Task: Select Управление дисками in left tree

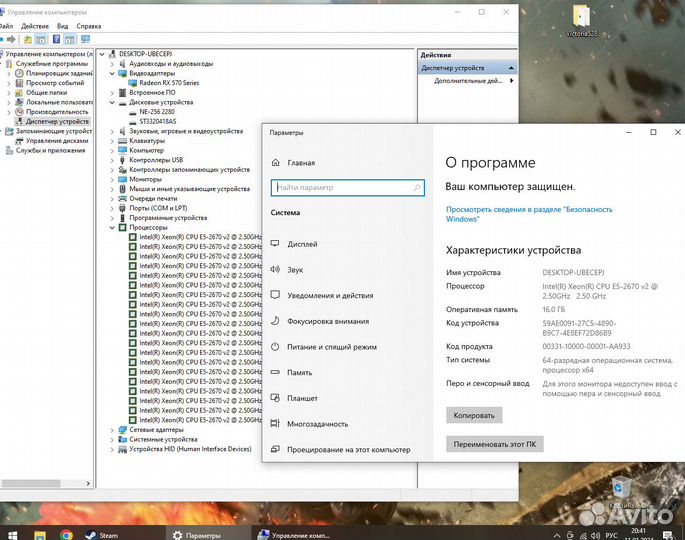Action: [x=57, y=141]
